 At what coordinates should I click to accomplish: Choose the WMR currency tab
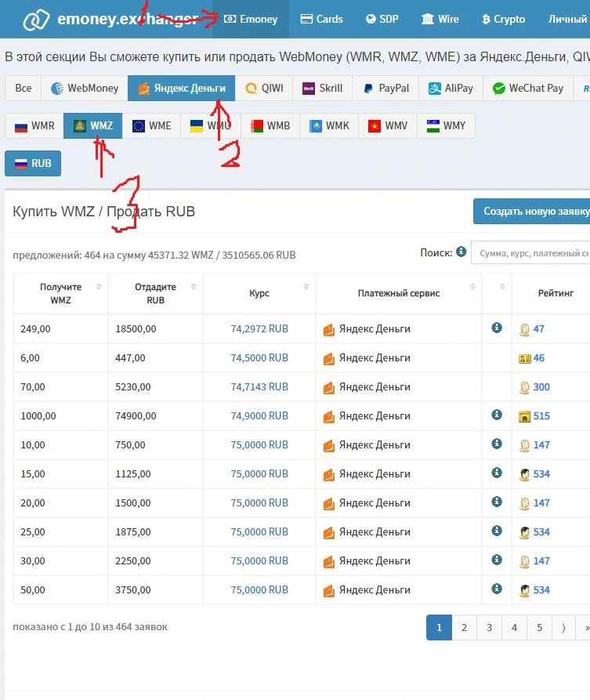click(x=34, y=126)
